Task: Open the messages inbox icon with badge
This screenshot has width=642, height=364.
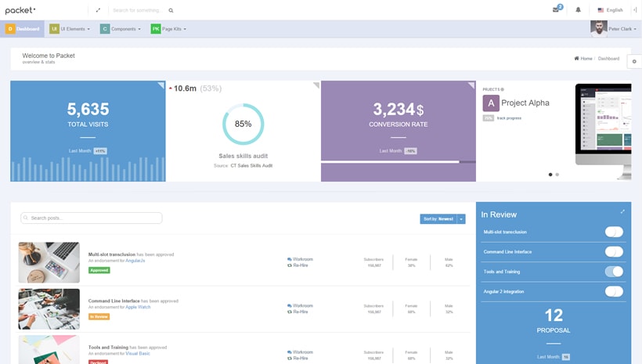Action: pos(556,9)
